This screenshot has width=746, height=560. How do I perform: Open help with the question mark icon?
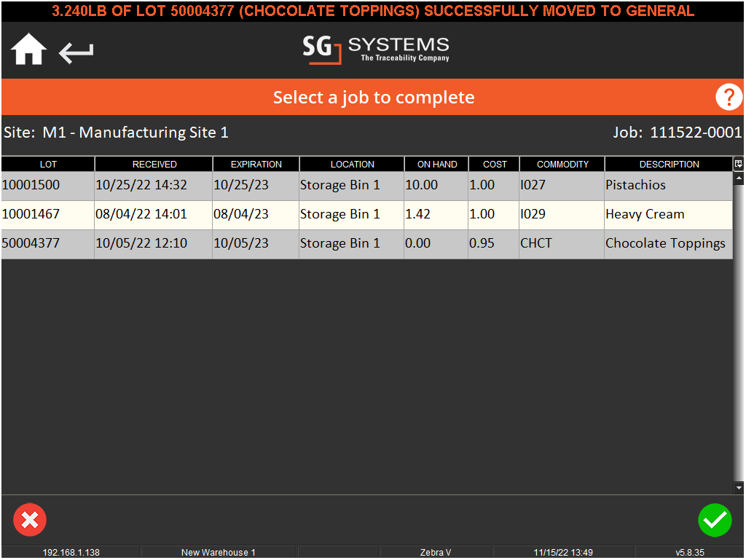pyautogui.click(x=729, y=96)
